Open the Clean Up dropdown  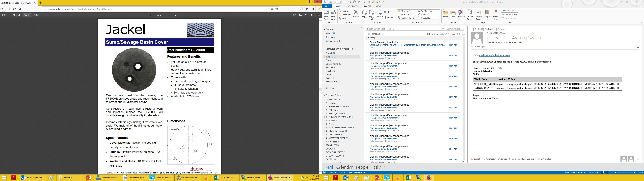345,15
